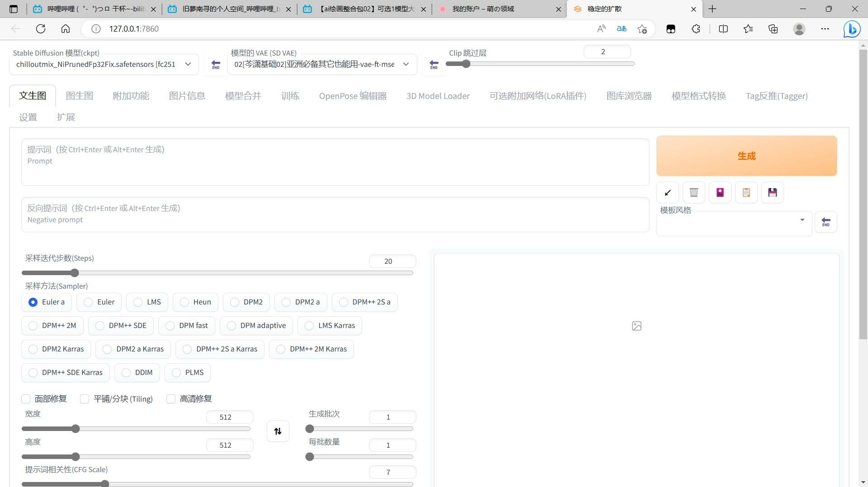
Task: Switch to the 图生图 tab
Action: pos(80,96)
